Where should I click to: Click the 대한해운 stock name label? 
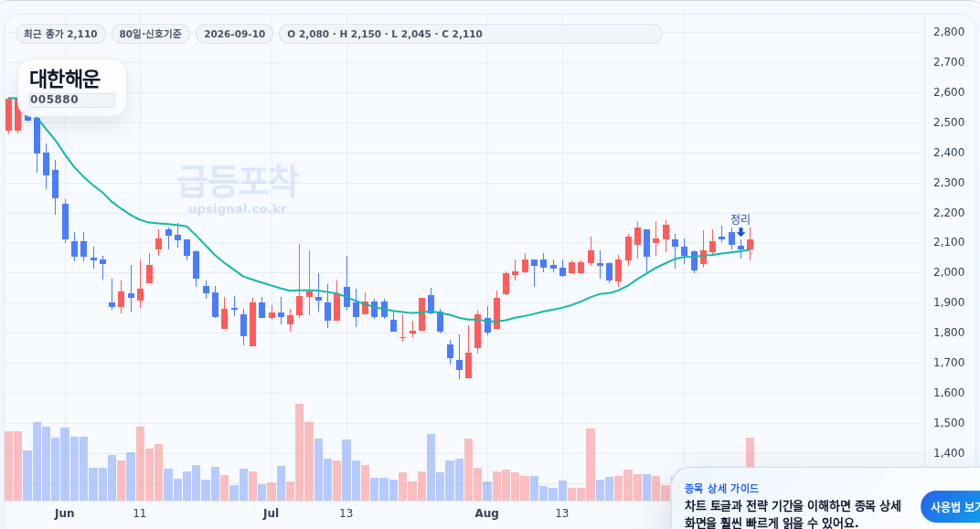click(65, 79)
